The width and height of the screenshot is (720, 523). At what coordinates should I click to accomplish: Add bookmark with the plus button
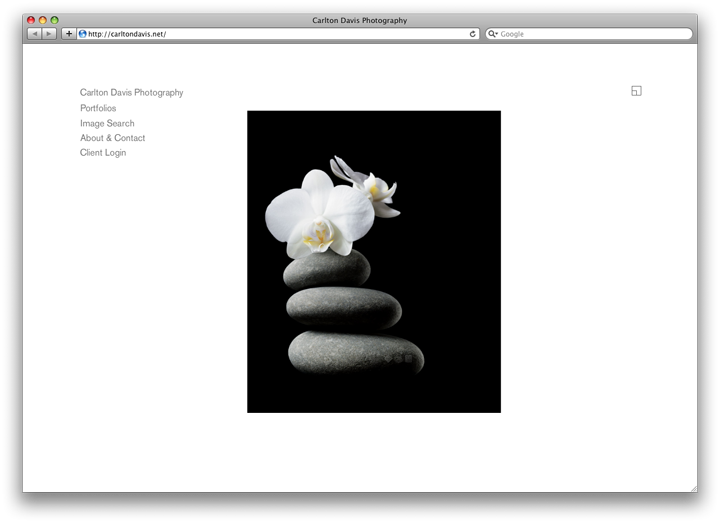coord(69,34)
